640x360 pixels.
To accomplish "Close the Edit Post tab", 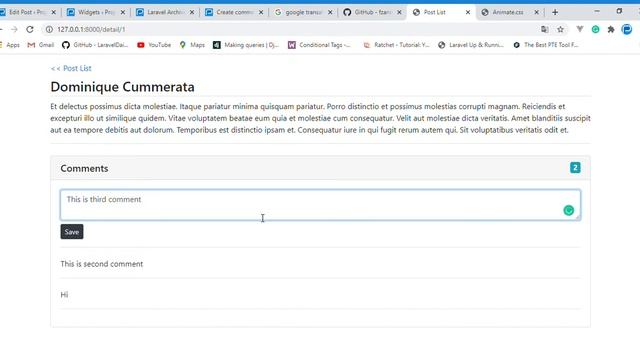I will [53, 12].
